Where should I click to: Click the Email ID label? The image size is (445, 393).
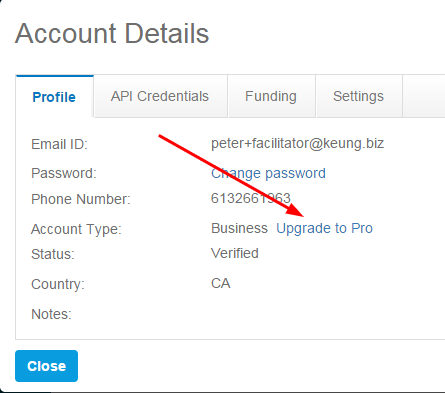coord(59,145)
